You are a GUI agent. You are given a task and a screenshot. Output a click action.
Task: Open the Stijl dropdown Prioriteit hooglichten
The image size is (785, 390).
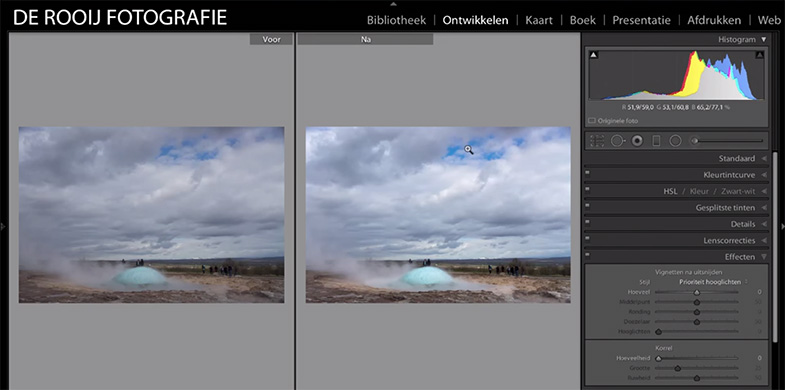point(713,281)
